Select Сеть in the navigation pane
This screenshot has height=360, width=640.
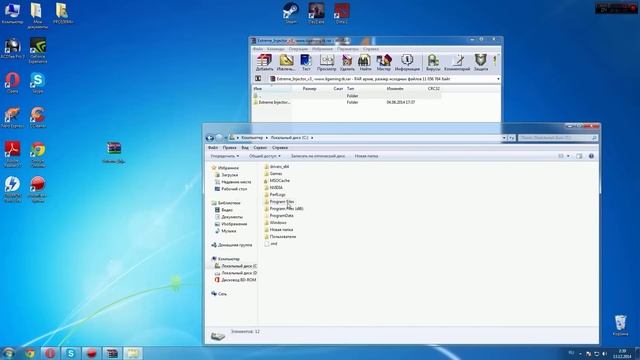(219, 294)
